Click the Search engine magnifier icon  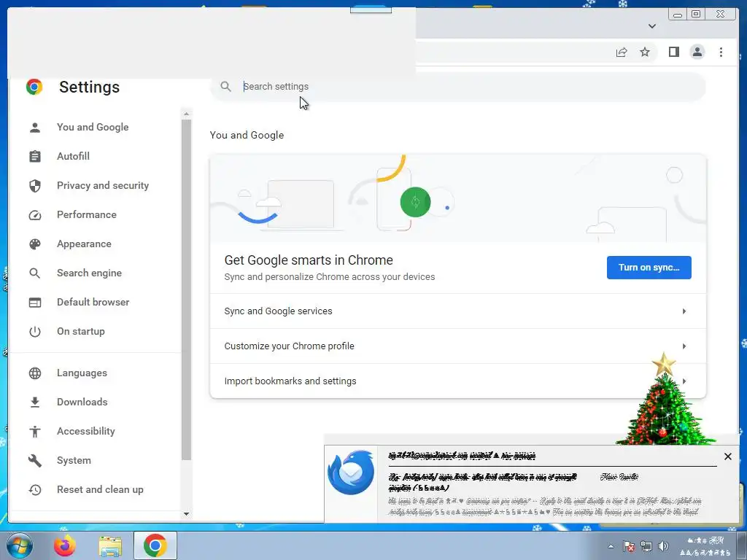click(x=35, y=273)
